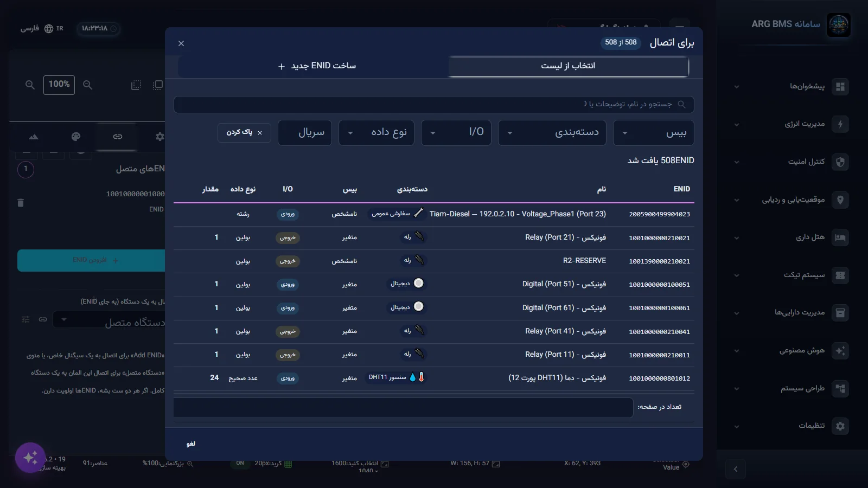Sort table by نام column header
The width and height of the screenshot is (868, 488).
pyautogui.click(x=602, y=189)
